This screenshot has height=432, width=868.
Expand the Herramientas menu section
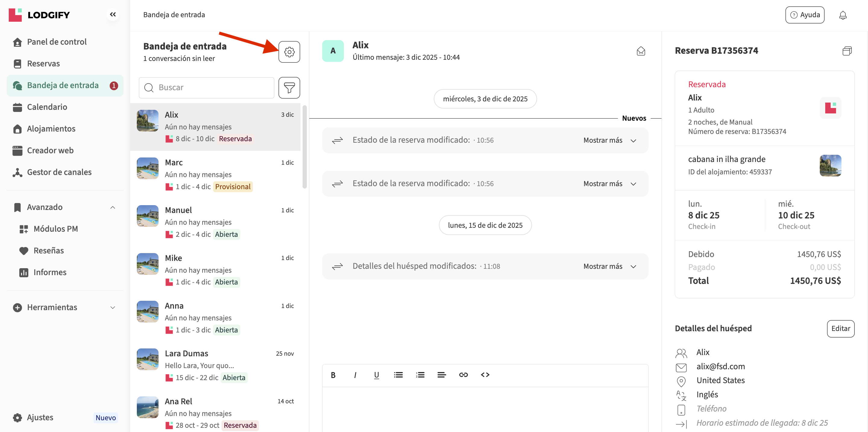[x=112, y=307]
